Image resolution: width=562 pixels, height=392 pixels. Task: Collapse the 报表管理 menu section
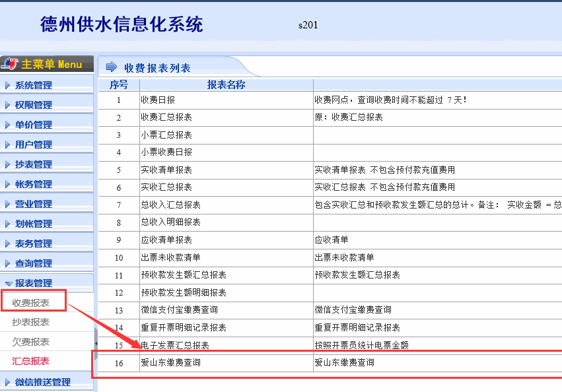34,283
